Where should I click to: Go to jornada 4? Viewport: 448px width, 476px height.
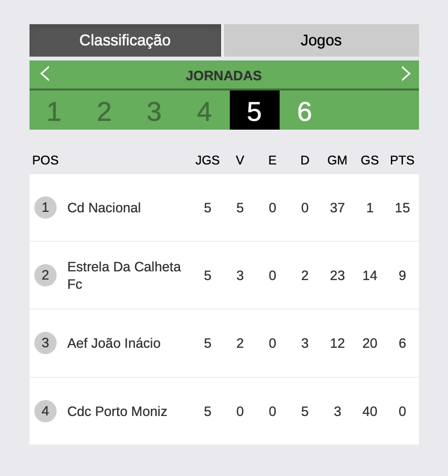pyautogui.click(x=204, y=111)
